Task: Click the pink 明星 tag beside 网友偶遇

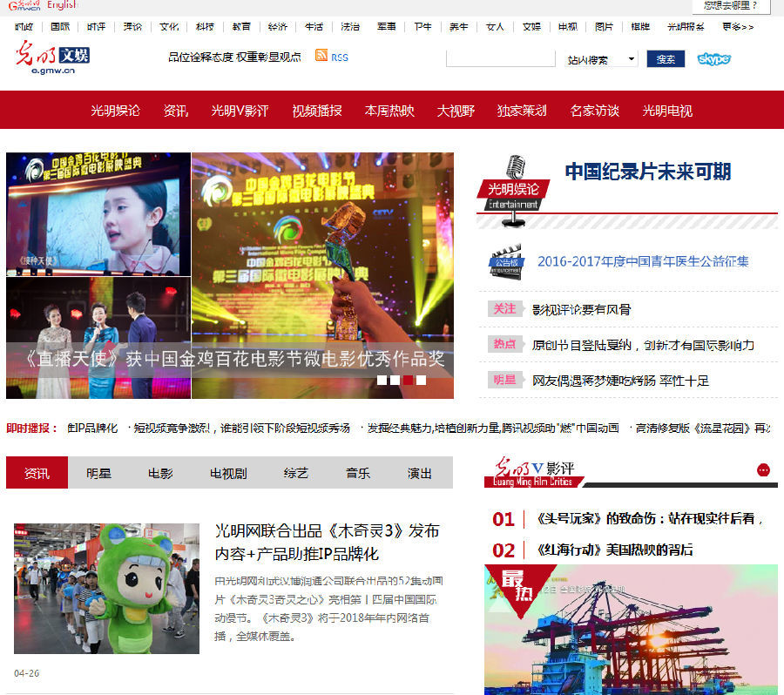Action: pos(505,380)
